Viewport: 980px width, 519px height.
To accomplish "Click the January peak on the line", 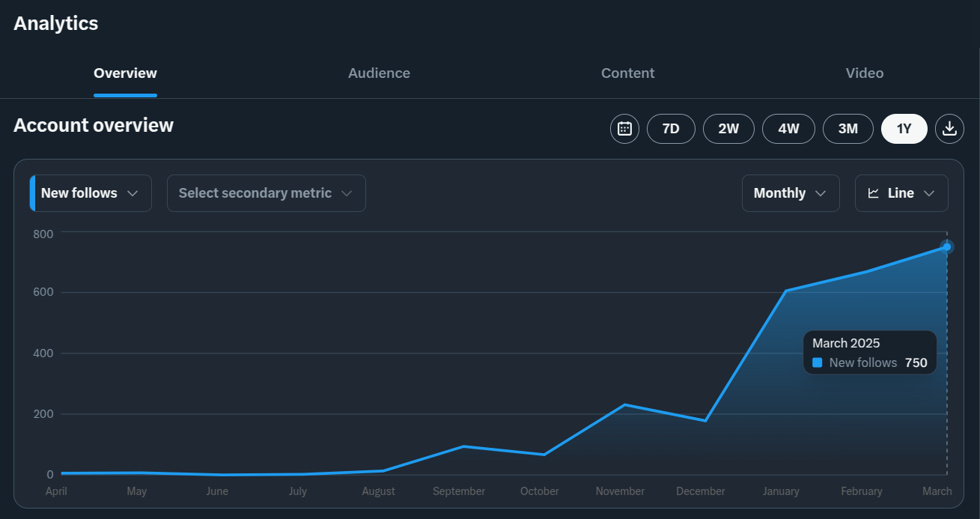I will [785, 291].
